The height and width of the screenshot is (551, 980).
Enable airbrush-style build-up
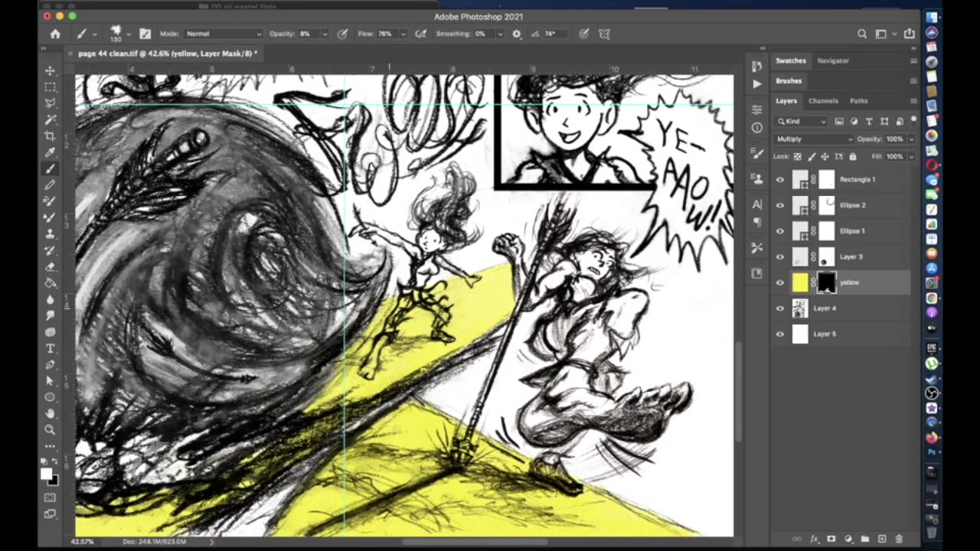[x=420, y=34]
